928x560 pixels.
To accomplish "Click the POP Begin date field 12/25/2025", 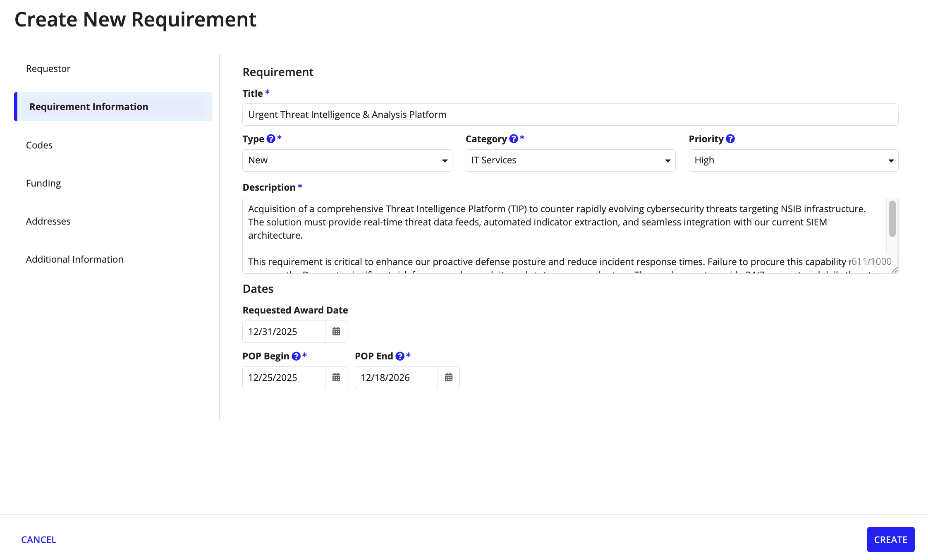I will 284,378.
